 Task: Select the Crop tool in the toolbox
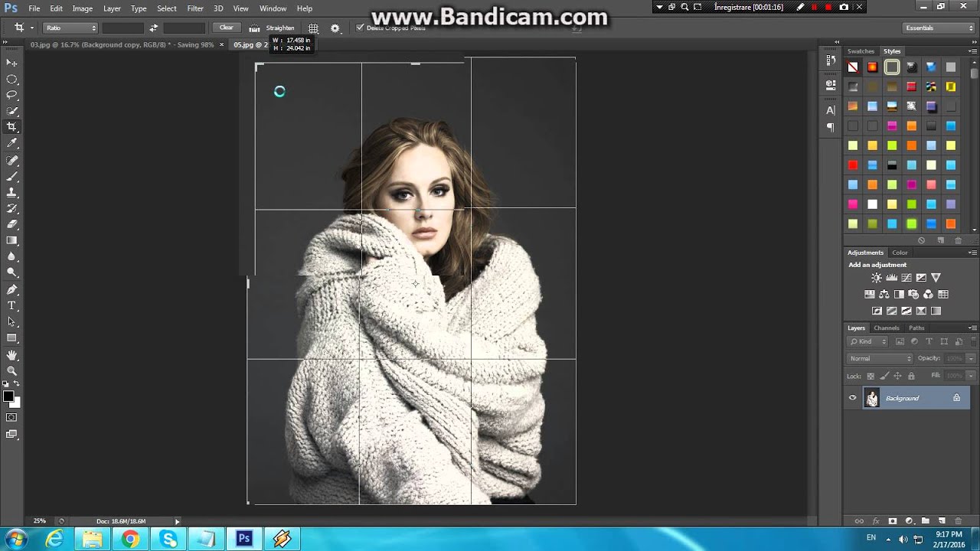coord(11,127)
